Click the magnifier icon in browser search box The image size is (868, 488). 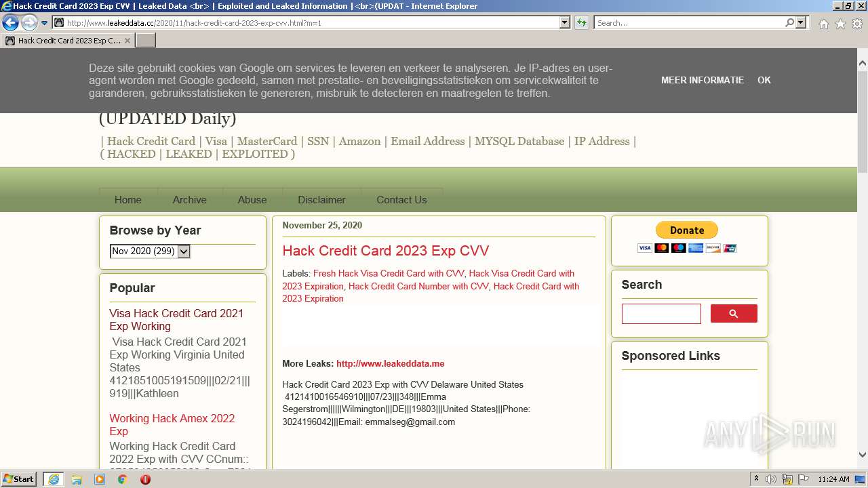point(789,22)
